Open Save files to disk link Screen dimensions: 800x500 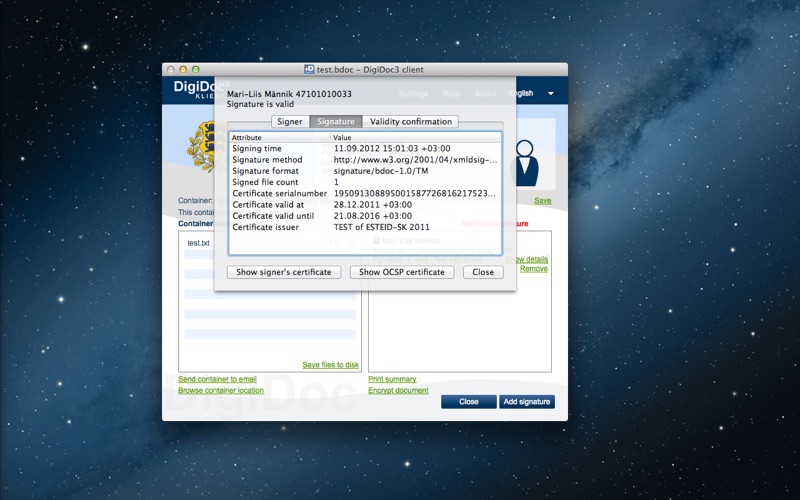tap(330, 365)
